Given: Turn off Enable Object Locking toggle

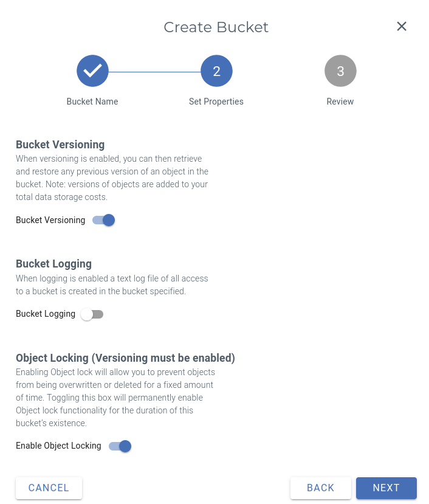Looking at the screenshot, I should (120, 446).
